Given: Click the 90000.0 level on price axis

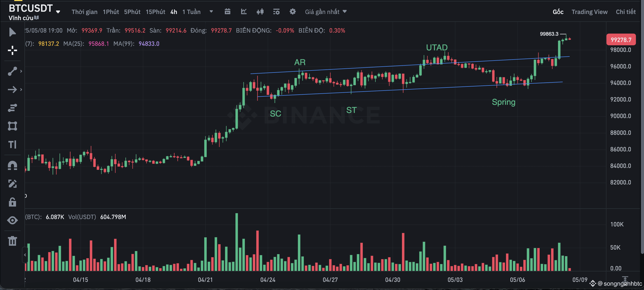Looking at the screenshot, I should (x=621, y=116).
